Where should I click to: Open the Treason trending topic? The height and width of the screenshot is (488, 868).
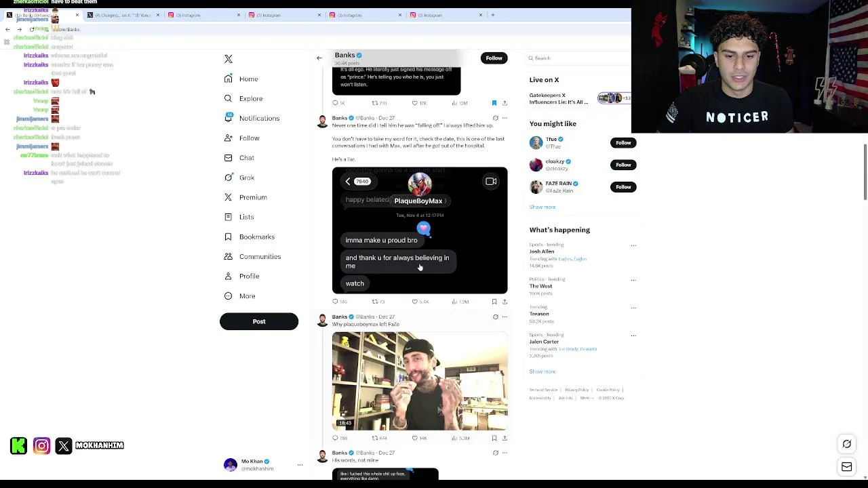click(x=539, y=314)
